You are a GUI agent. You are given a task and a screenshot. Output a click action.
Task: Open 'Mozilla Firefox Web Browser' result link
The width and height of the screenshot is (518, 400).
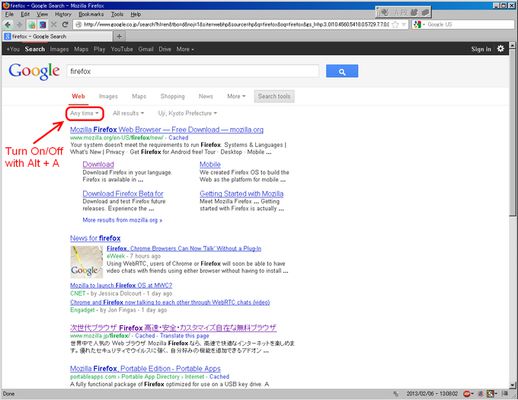[167, 130]
